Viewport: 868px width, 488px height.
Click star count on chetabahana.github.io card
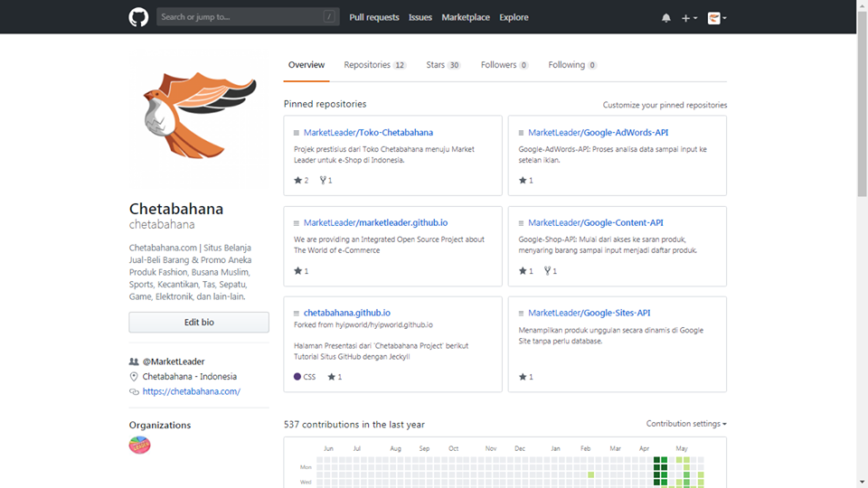tap(335, 377)
